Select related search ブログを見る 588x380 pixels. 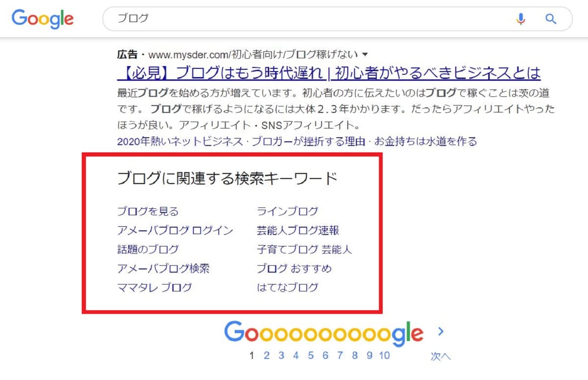tap(148, 212)
